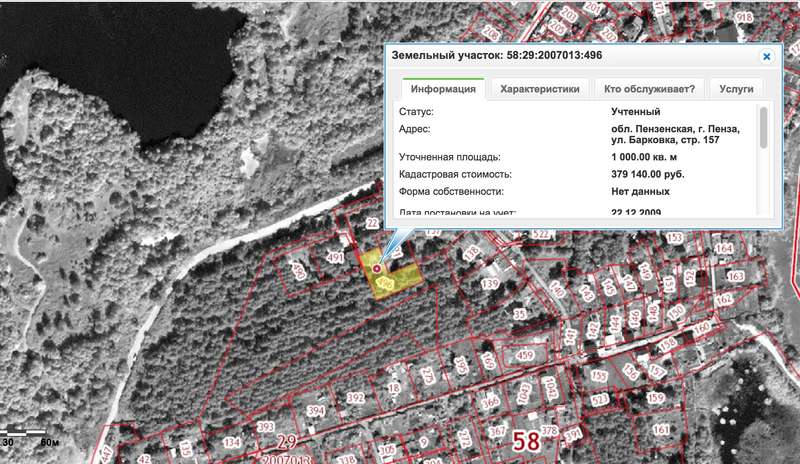This screenshot has height=464, width=800.
Task: Select the Информация tab
Action: (x=443, y=89)
